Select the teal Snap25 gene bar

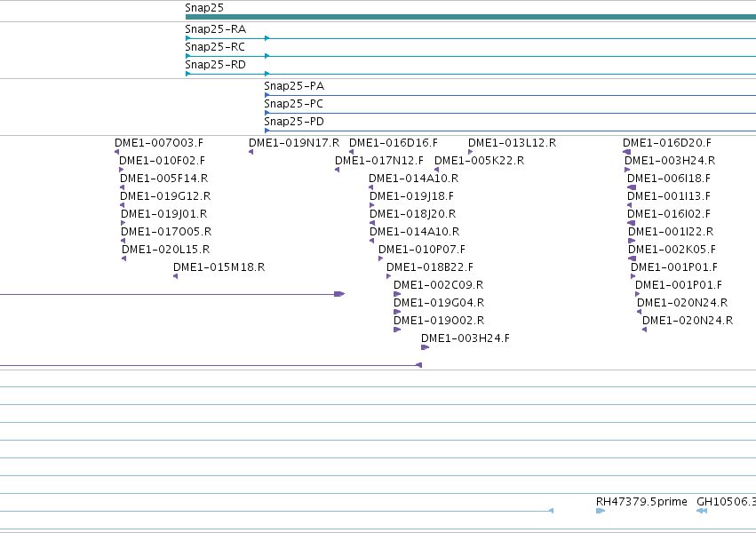pos(471,17)
